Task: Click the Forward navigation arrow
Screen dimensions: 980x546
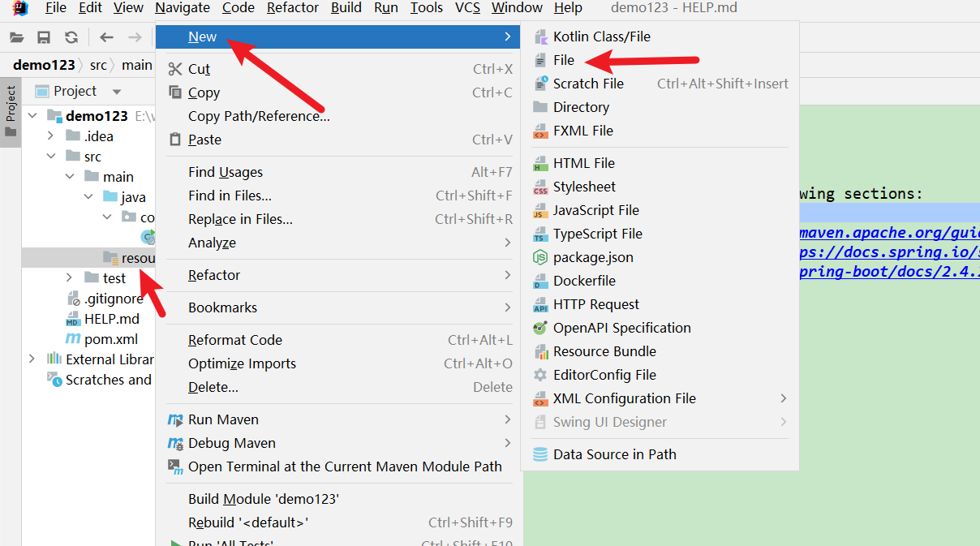Action: (135, 37)
